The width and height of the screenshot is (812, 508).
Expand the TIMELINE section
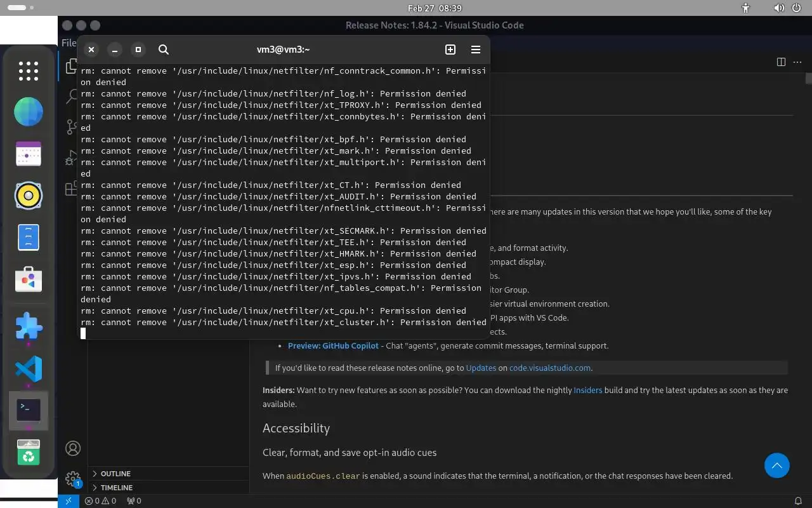pos(115,488)
